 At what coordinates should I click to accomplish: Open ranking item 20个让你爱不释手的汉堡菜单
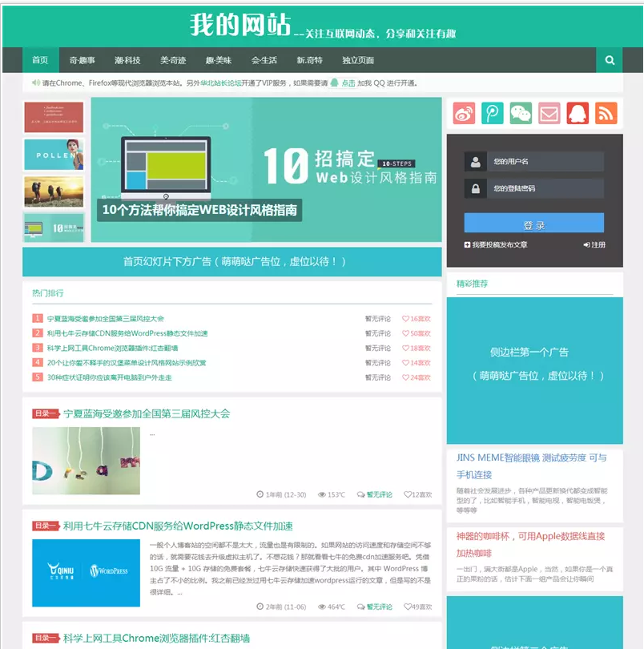[x=127, y=363]
